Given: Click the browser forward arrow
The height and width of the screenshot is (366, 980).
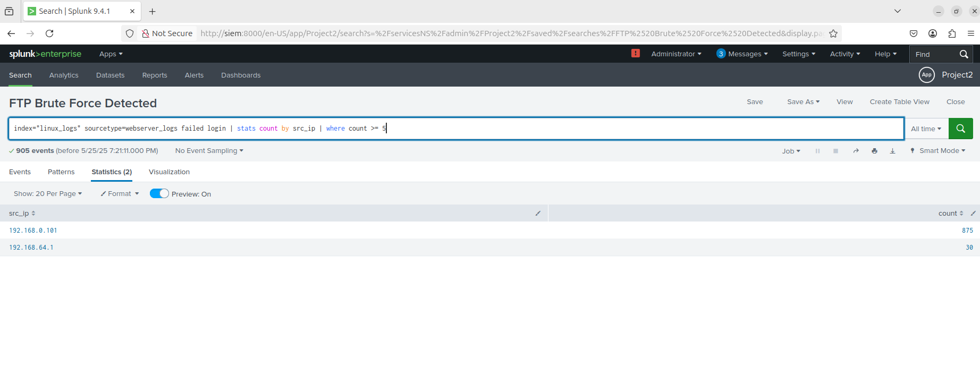Looking at the screenshot, I should (30, 33).
